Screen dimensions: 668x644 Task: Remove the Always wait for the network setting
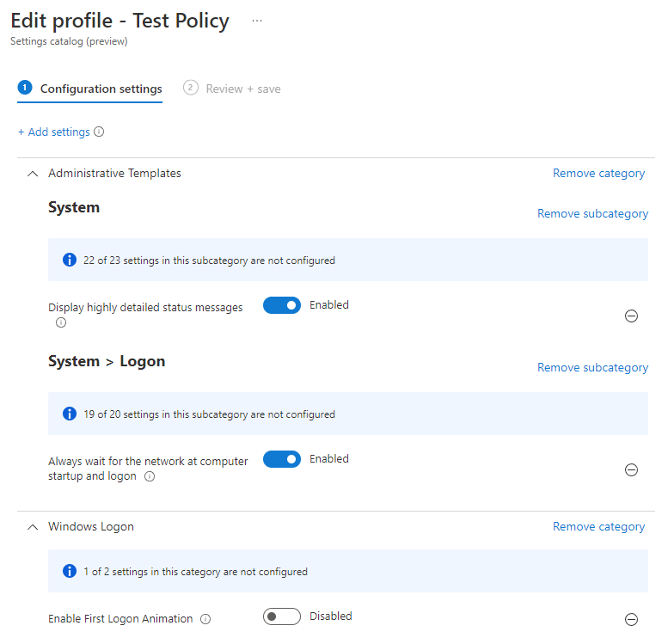tap(631, 469)
